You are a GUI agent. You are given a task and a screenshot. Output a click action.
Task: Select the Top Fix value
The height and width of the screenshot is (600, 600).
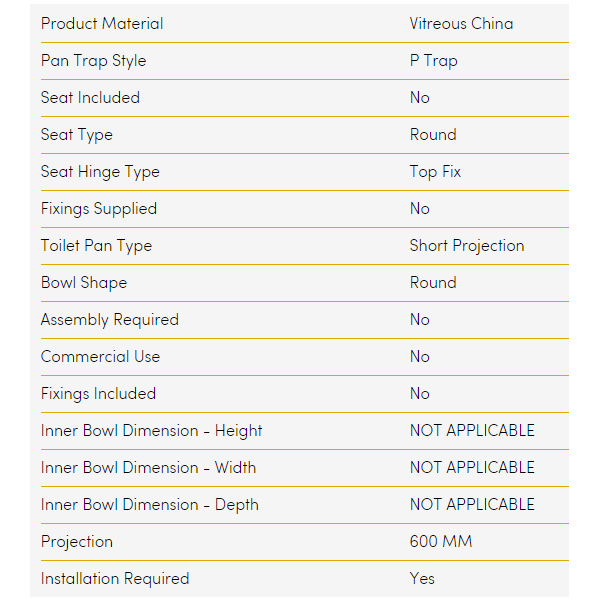tap(435, 171)
